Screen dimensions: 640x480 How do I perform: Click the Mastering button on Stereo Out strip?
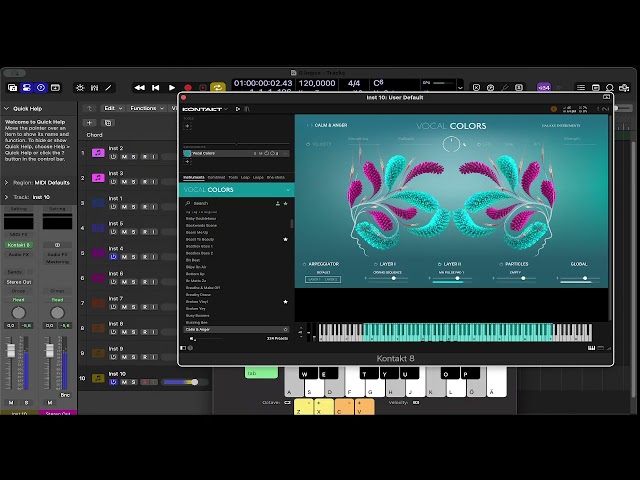[57, 262]
